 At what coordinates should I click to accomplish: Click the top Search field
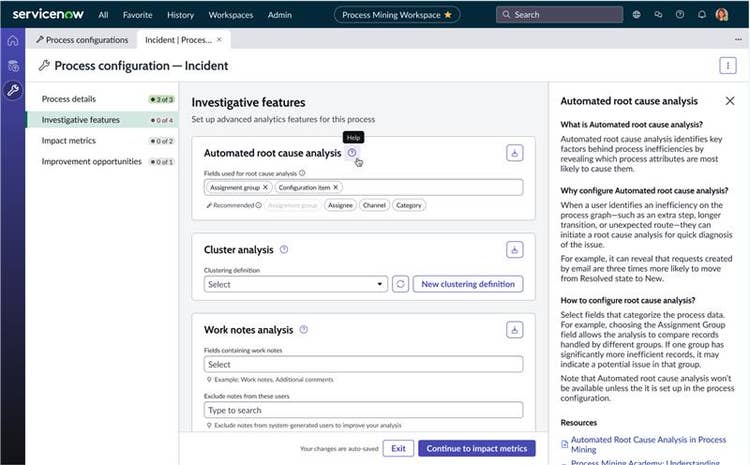click(560, 14)
